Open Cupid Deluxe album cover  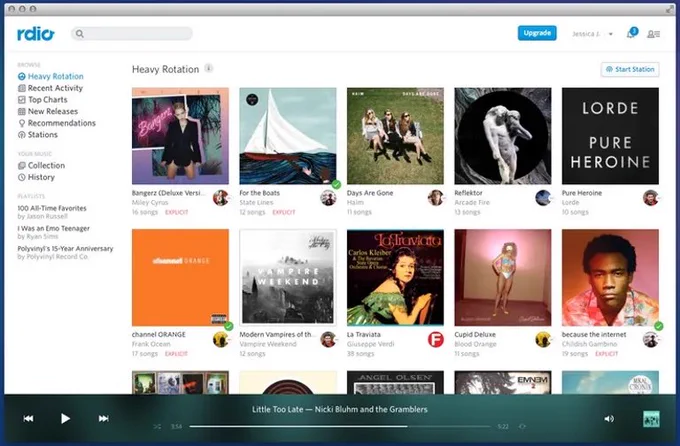pyautogui.click(x=503, y=278)
